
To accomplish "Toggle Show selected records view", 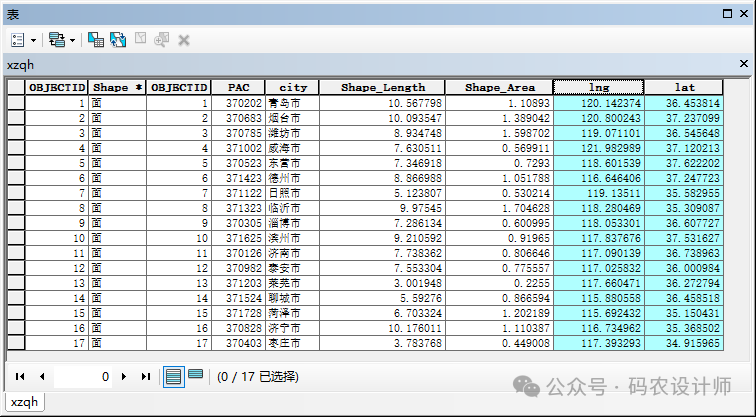I will [195, 375].
